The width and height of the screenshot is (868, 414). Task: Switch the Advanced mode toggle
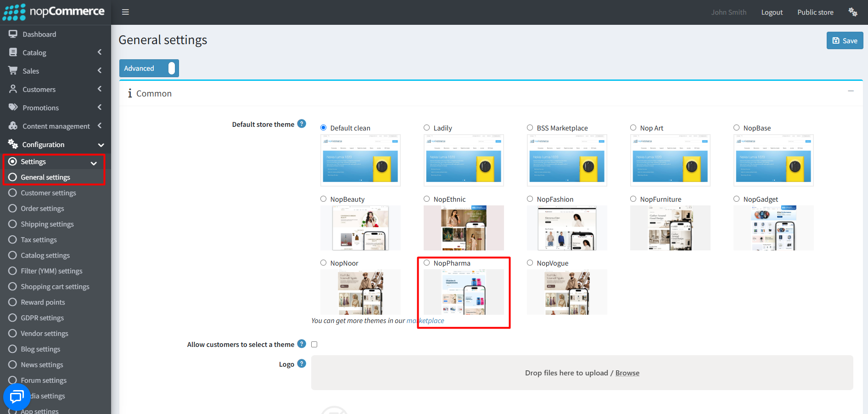click(x=149, y=68)
